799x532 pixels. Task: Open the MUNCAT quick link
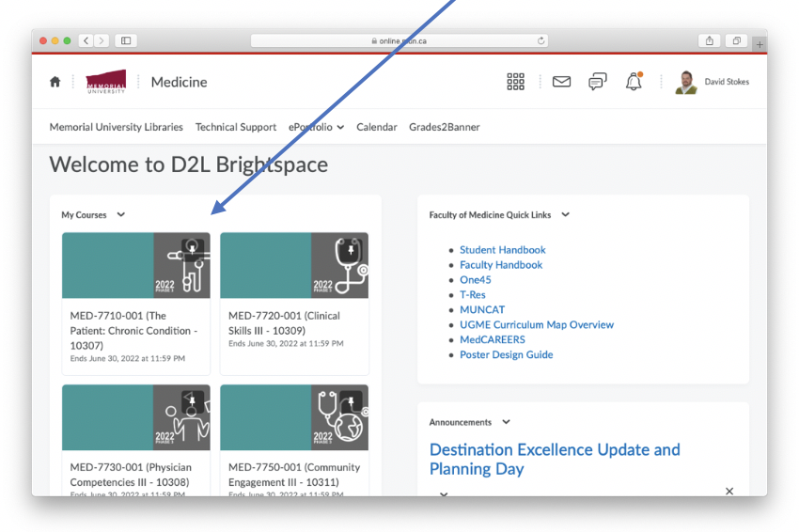click(x=482, y=310)
